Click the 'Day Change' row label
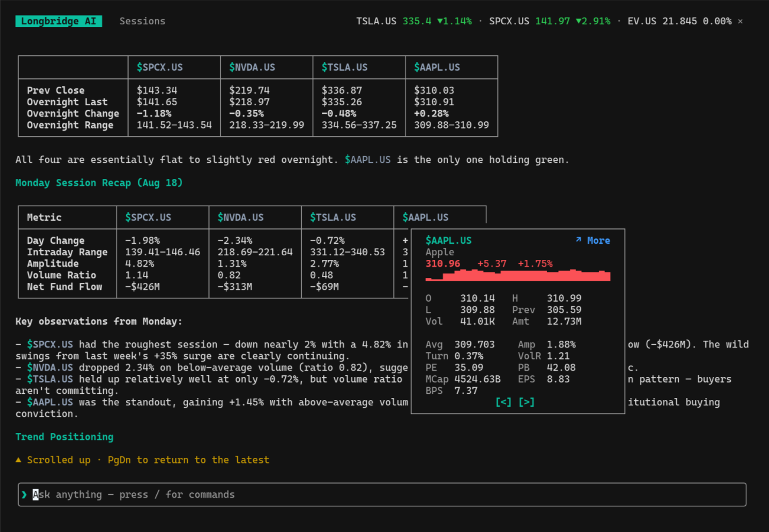The image size is (769, 532). [56, 240]
